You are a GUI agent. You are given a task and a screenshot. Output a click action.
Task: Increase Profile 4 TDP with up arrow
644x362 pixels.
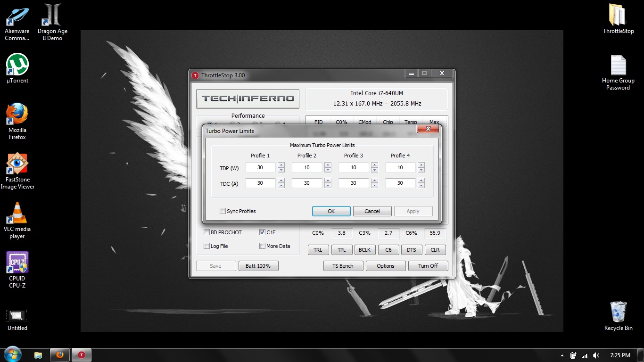(x=421, y=165)
